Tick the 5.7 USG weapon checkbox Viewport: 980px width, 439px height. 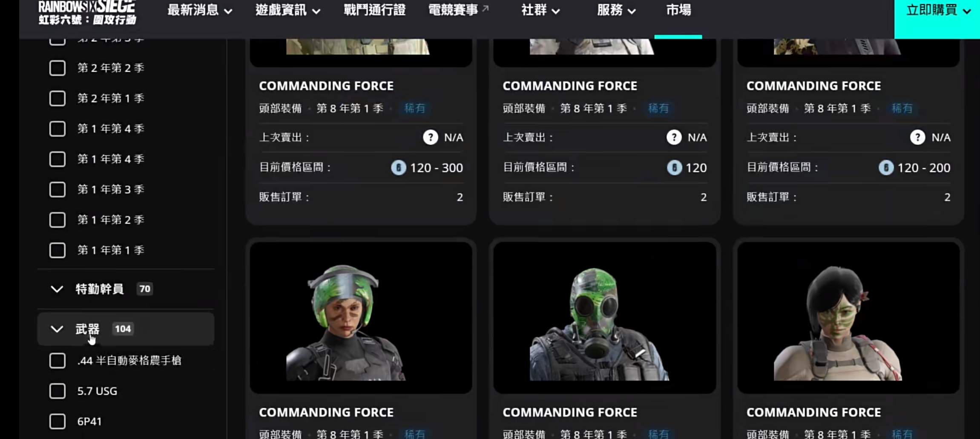(x=57, y=391)
